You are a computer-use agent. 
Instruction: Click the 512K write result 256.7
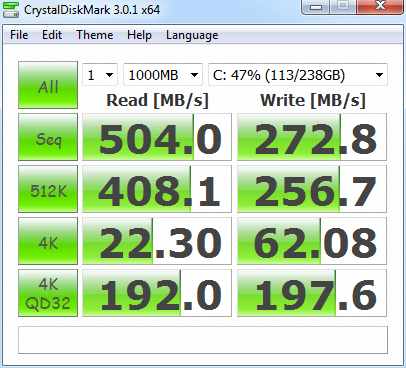312,189
